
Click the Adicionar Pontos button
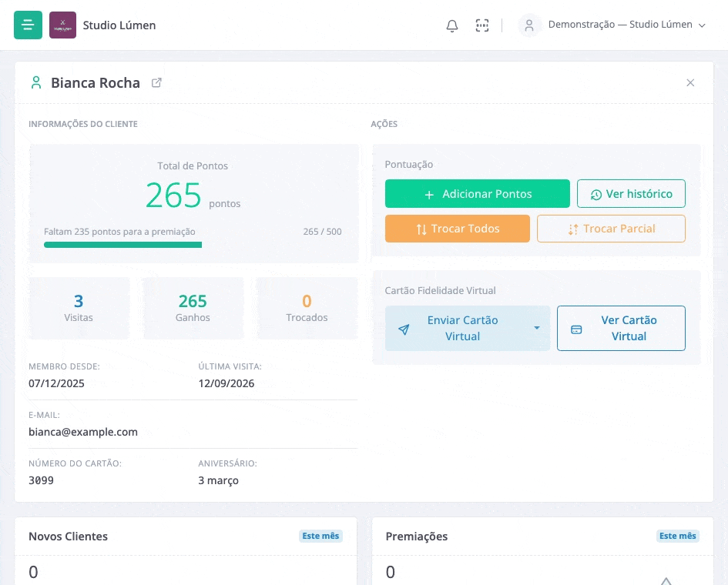[x=478, y=193]
